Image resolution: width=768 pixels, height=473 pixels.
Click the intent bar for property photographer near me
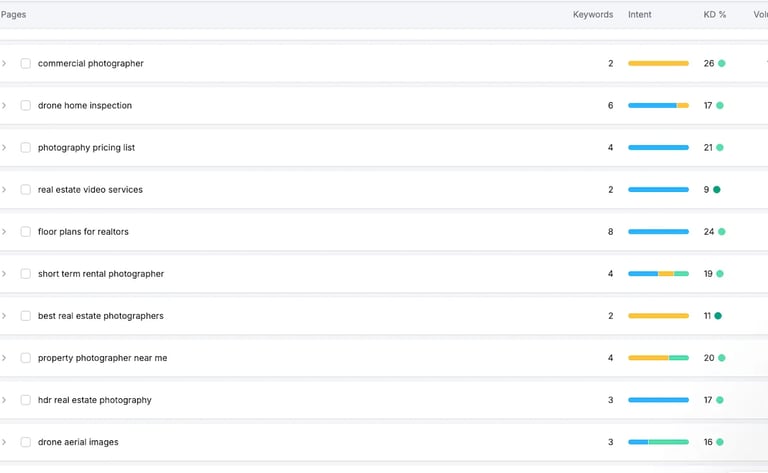coord(658,358)
